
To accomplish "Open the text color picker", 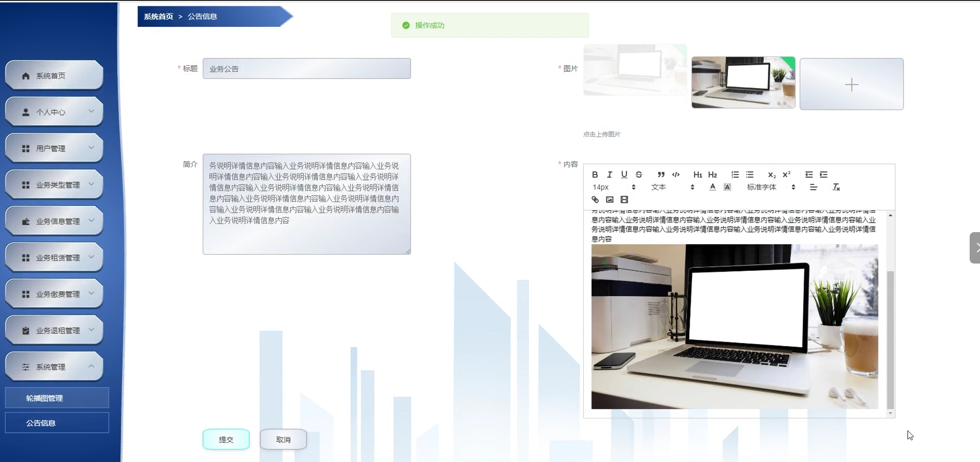I will click(713, 187).
